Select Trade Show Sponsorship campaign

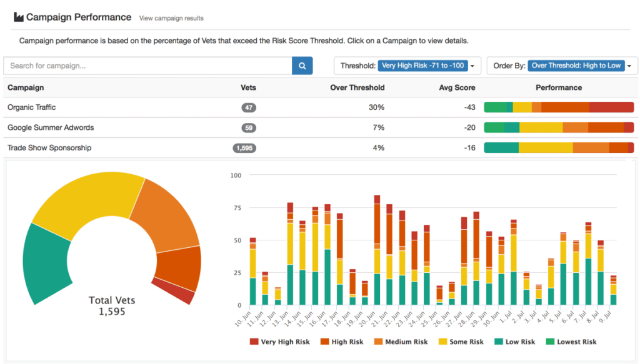49,148
